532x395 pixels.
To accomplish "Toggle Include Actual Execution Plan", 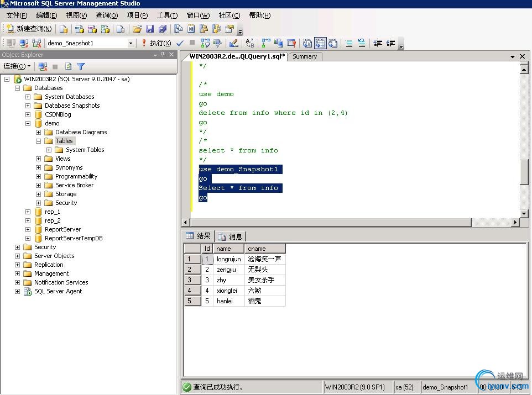I will pos(266,43).
